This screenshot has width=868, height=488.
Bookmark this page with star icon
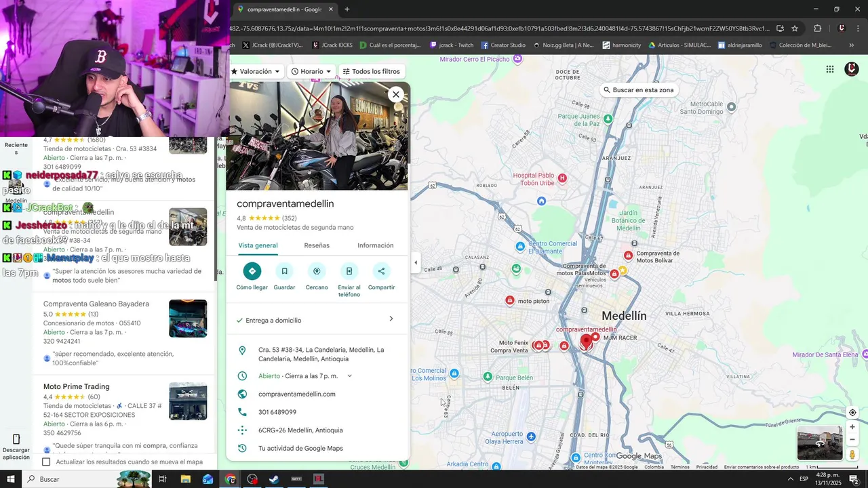coord(795,28)
